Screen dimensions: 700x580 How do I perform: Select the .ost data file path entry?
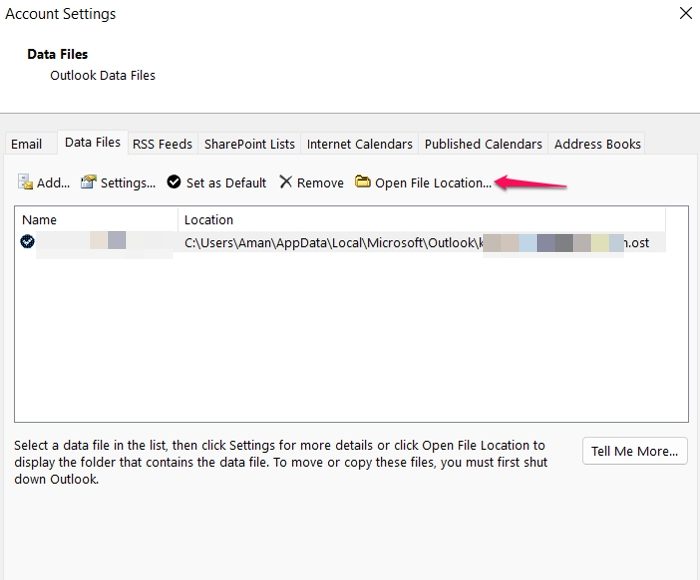420,242
